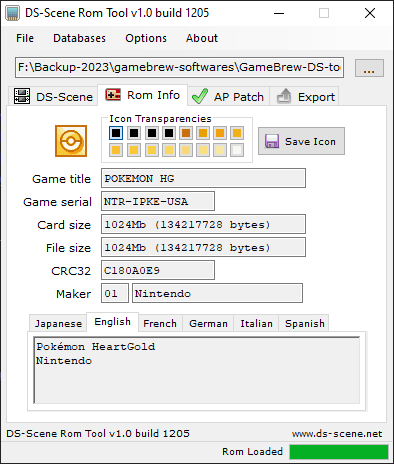Click the Save Icon button
This screenshot has height=464, width=394.
tap(301, 141)
